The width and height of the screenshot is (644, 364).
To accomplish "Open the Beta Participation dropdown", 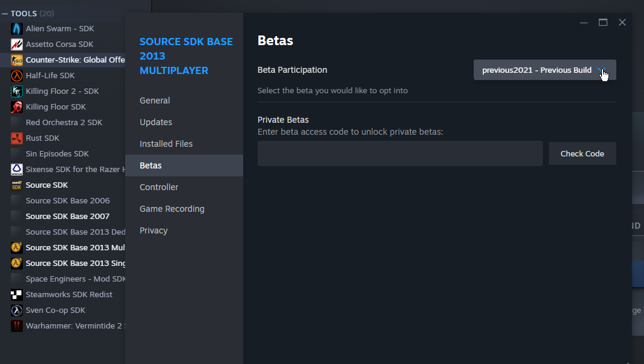I will coord(545,70).
